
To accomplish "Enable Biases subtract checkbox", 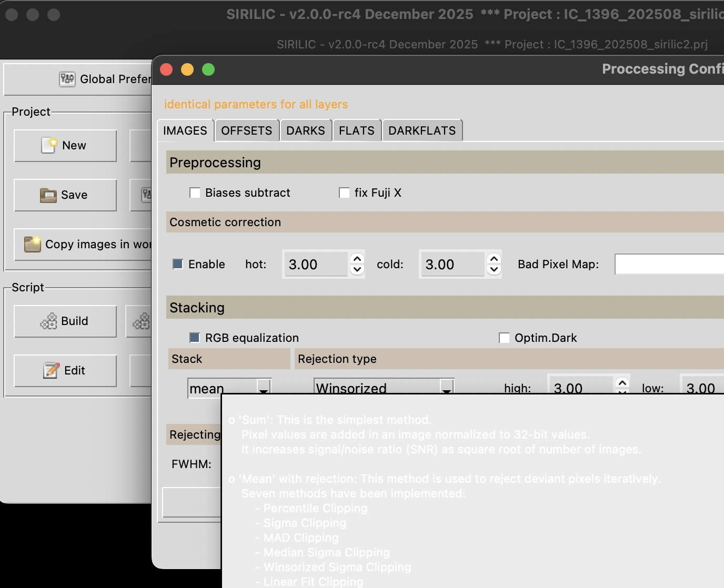I will click(195, 193).
